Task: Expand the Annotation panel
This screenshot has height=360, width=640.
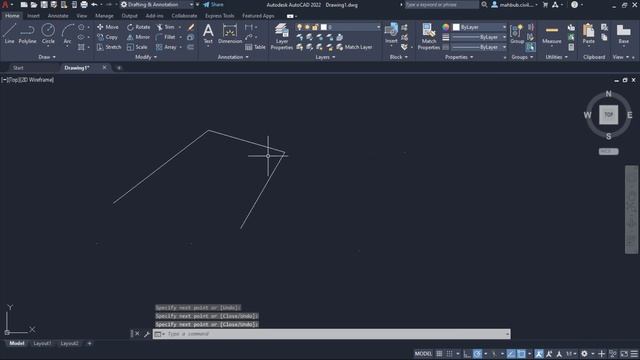Action: point(233,57)
